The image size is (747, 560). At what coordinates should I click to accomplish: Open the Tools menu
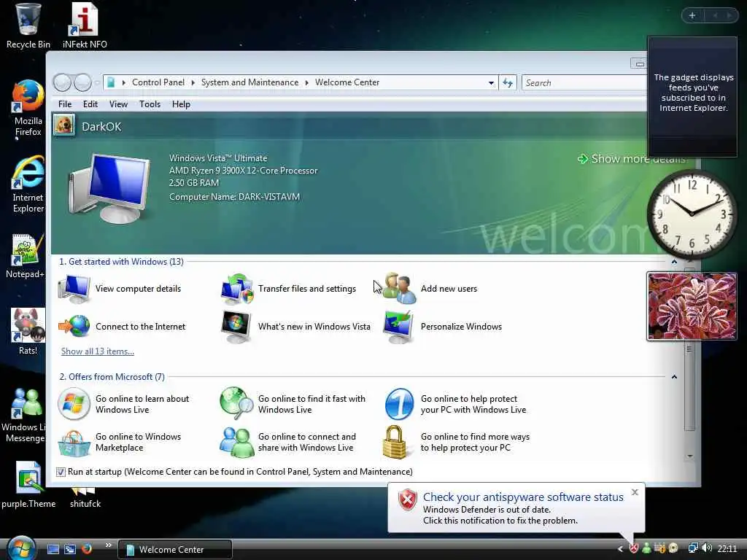pos(150,104)
